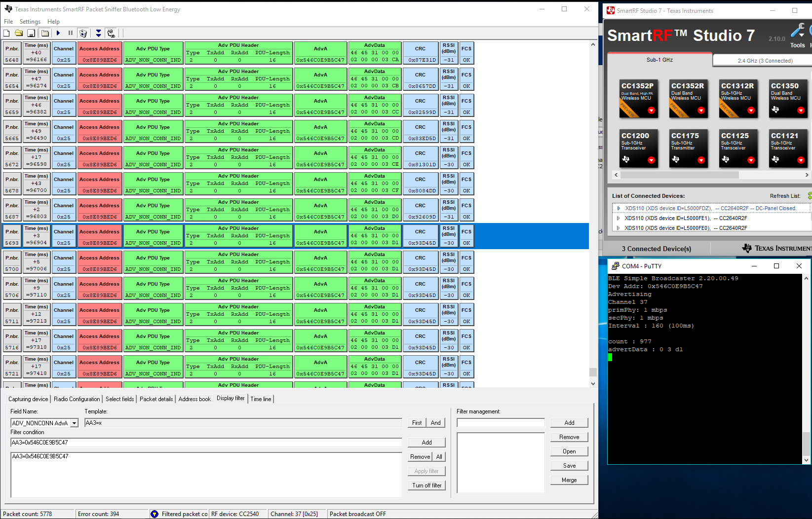The image size is (812, 519).
Task: Toggle auto-scroll with the double down arrows
Action: 99,33
